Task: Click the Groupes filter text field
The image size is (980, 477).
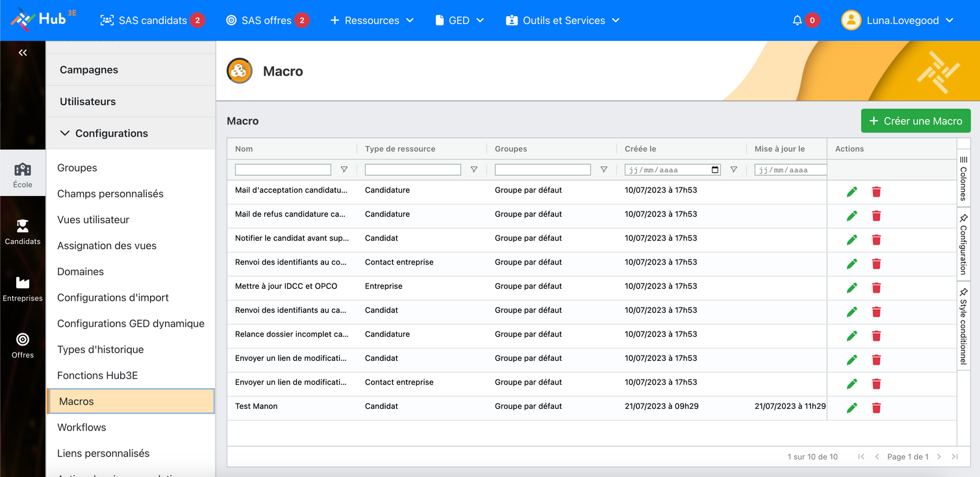Action: (543, 169)
